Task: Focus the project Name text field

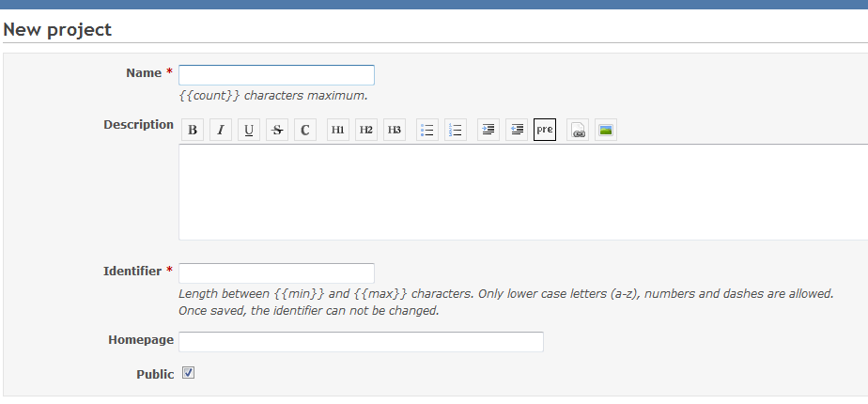Action: coord(276,75)
